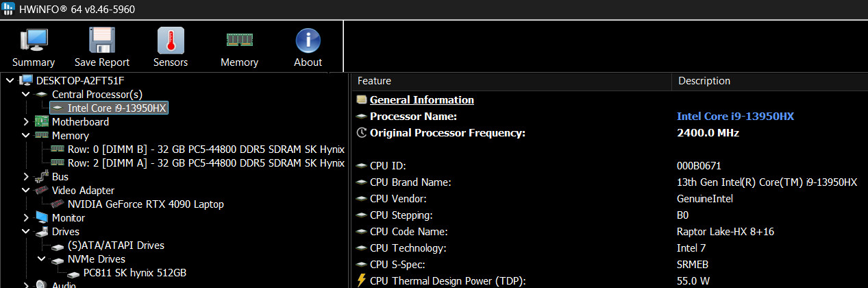Collapse the Central Processor(s) branch

tap(26, 94)
